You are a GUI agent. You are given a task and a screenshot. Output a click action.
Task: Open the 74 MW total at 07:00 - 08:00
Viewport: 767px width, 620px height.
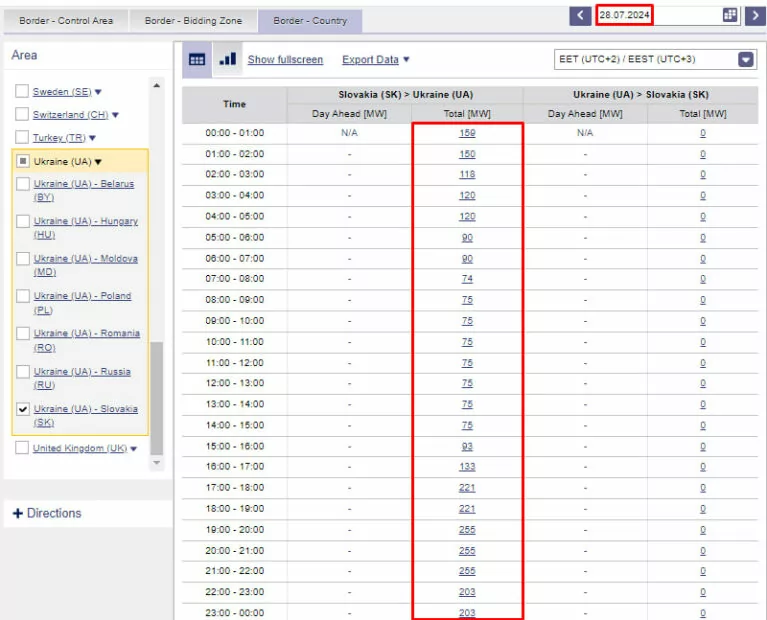467,278
